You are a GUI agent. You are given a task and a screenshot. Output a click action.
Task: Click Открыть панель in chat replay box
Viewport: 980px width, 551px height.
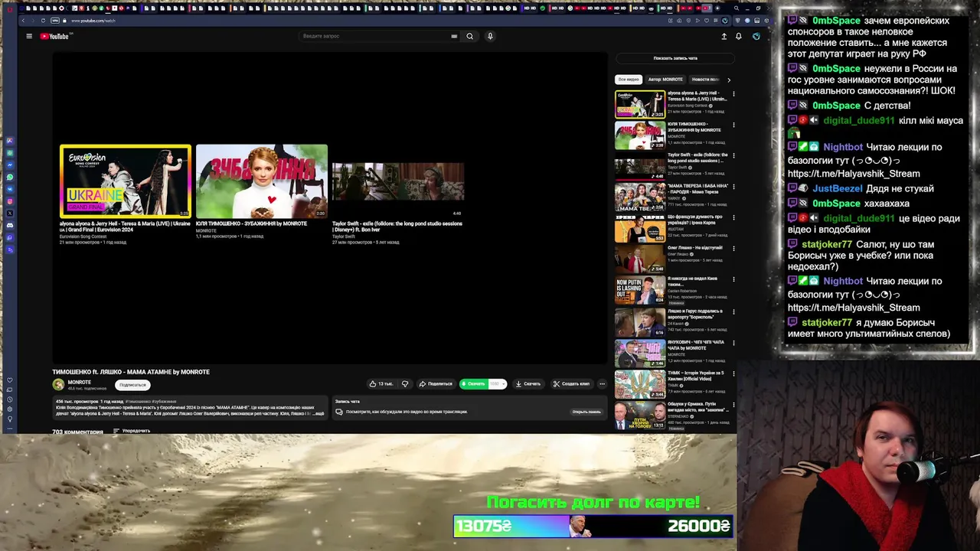click(x=586, y=412)
